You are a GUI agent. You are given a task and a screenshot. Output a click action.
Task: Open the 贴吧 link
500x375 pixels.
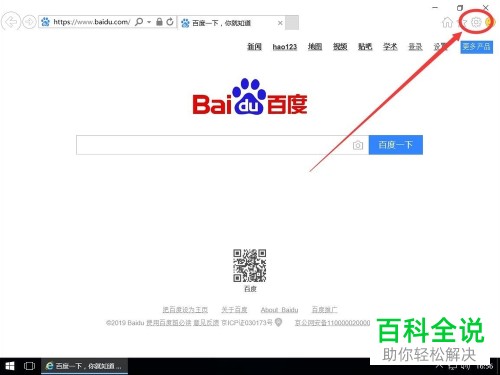(x=365, y=47)
